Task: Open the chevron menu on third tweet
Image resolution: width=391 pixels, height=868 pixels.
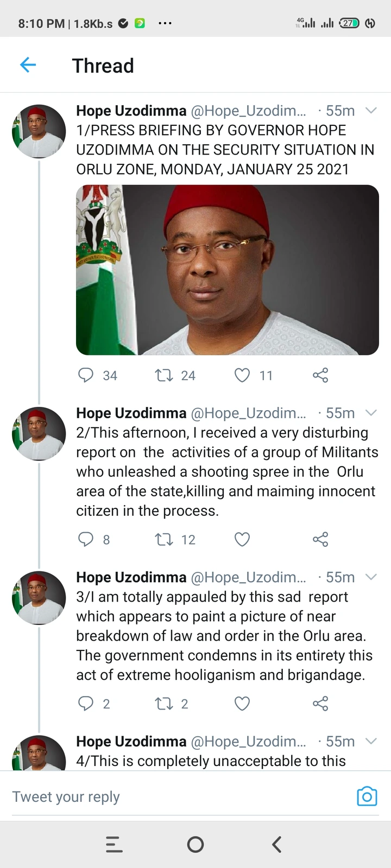Action: click(371, 577)
